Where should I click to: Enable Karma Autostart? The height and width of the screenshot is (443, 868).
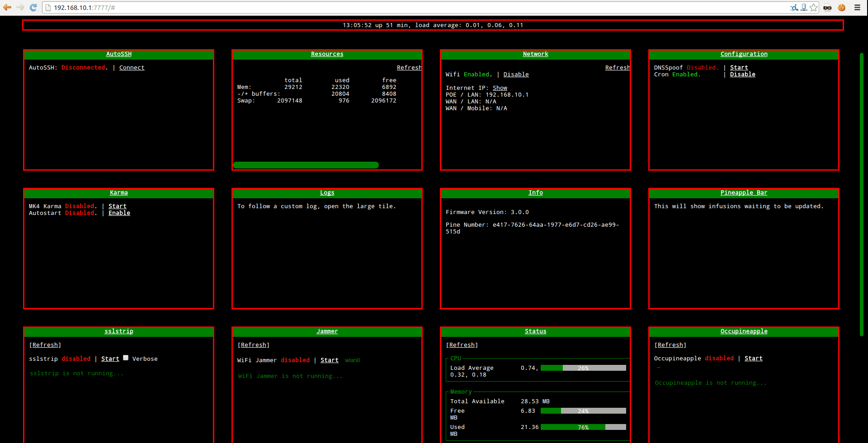119,213
